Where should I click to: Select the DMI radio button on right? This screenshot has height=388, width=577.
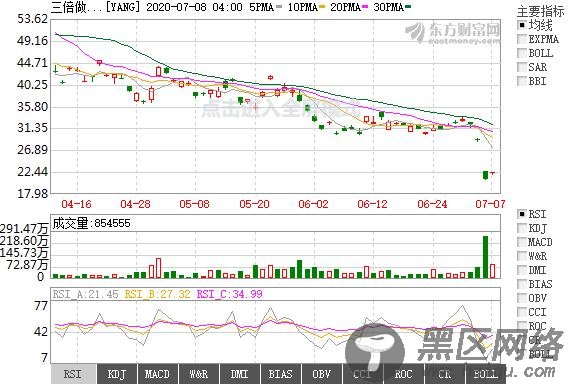coord(521,270)
